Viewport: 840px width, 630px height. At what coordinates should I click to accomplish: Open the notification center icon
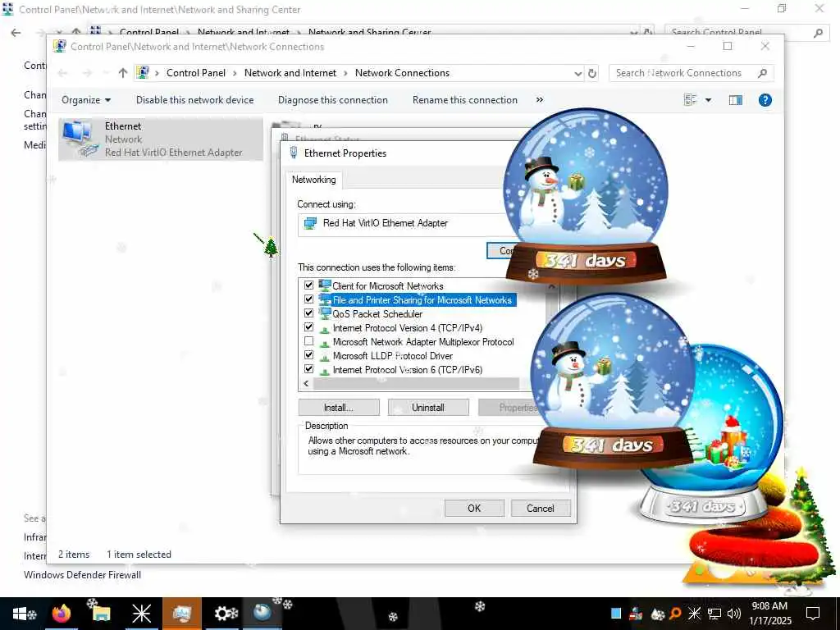tap(813, 614)
